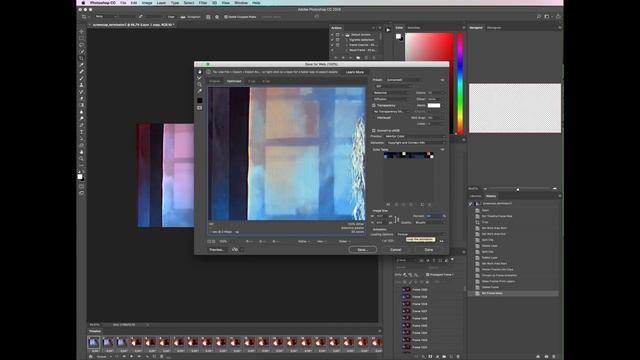Screen dimensions: 640x360
Task: Open the Preset dropdown
Action: coord(402,80)
